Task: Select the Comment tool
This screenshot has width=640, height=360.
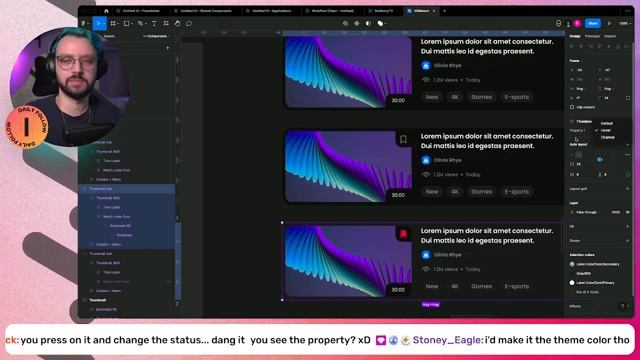Action: click(x=189, y=24)
